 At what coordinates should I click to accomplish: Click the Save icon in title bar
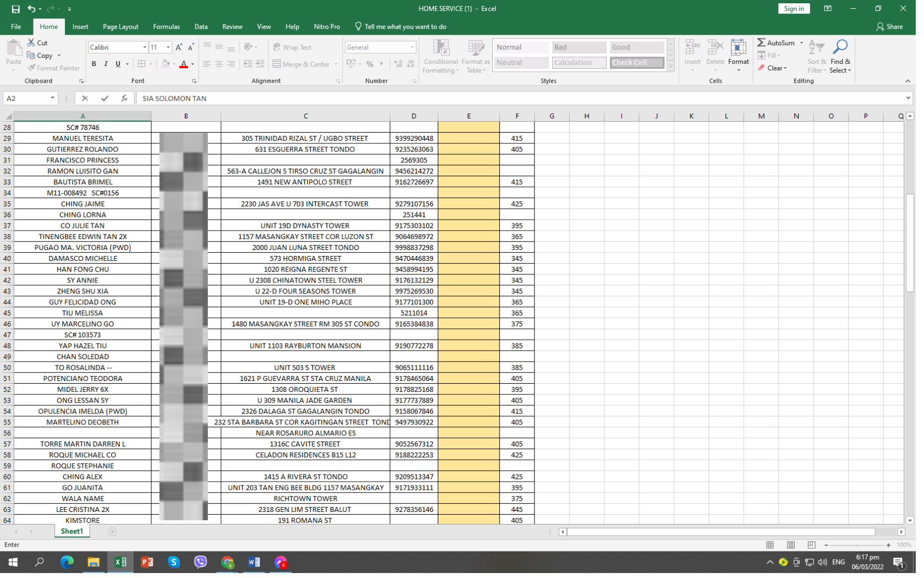(15, 9)
